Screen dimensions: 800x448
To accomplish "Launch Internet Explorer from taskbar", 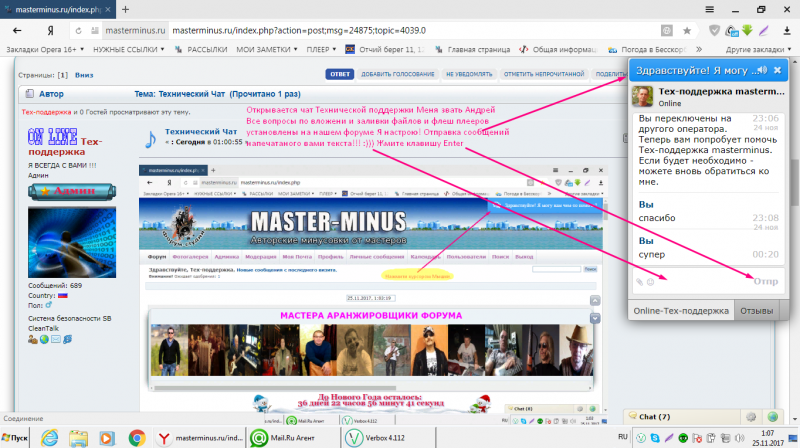I will (x=49, y=438).
